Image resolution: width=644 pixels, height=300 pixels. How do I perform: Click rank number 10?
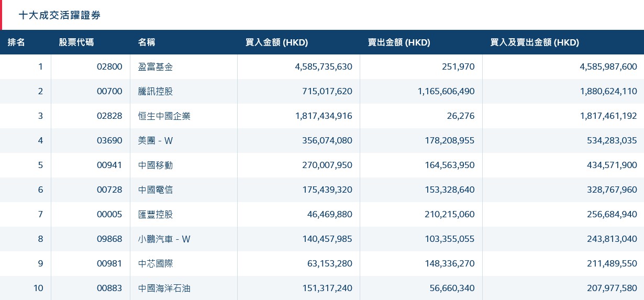[38, 288]
